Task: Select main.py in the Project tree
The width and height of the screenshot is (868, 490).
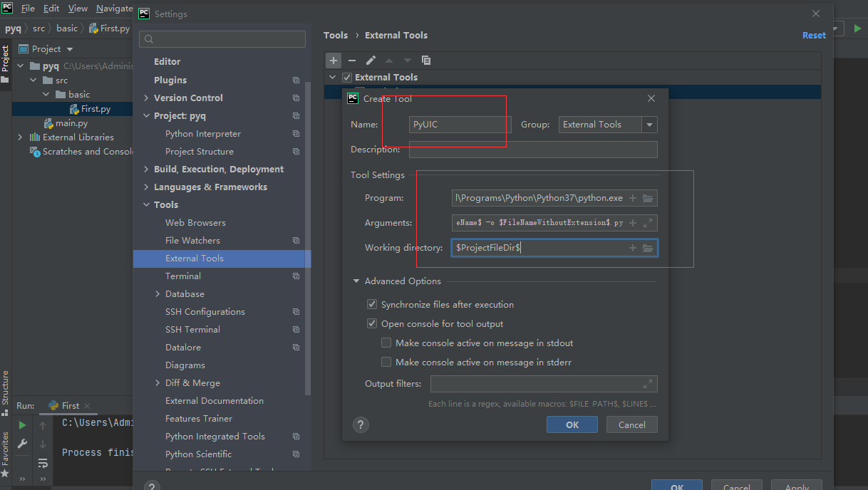Action: 72,123
